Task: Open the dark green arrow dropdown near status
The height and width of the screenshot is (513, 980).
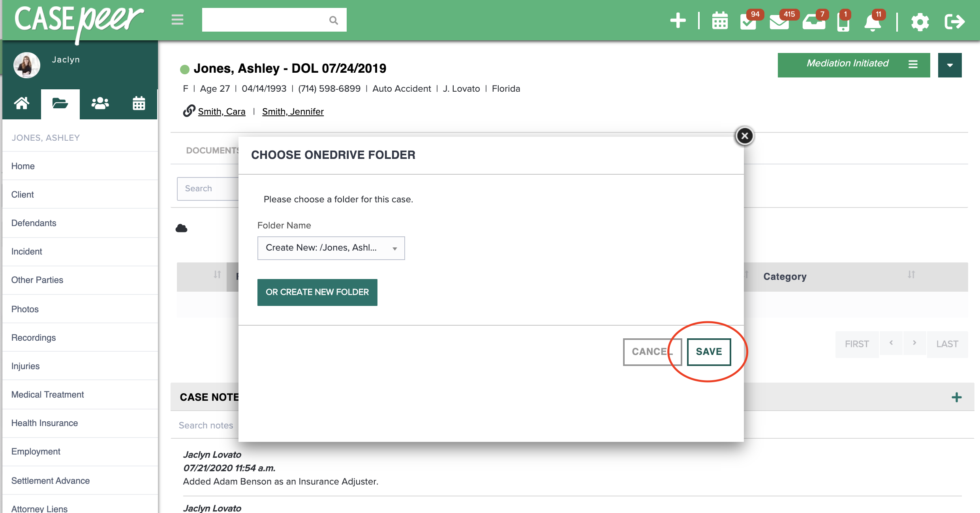Action: pyautogui.click(x=950, y=64)
